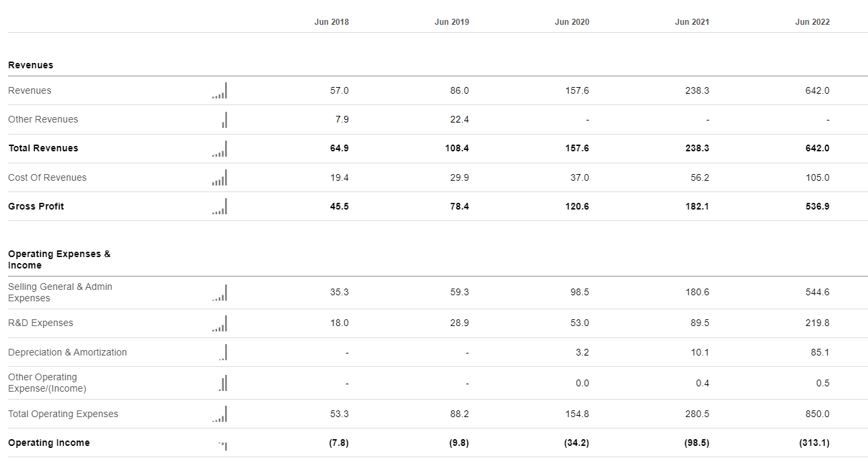This screenshot has width=868, height=472.
Task: Click the Total Revenues row label
Action: coord(43,148)
